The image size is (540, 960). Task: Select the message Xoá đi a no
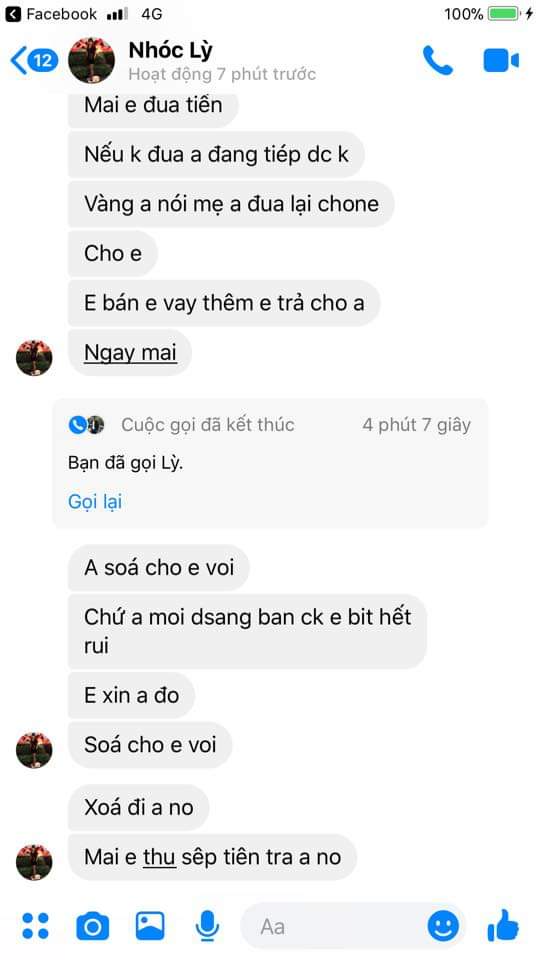tap(138, 807)
